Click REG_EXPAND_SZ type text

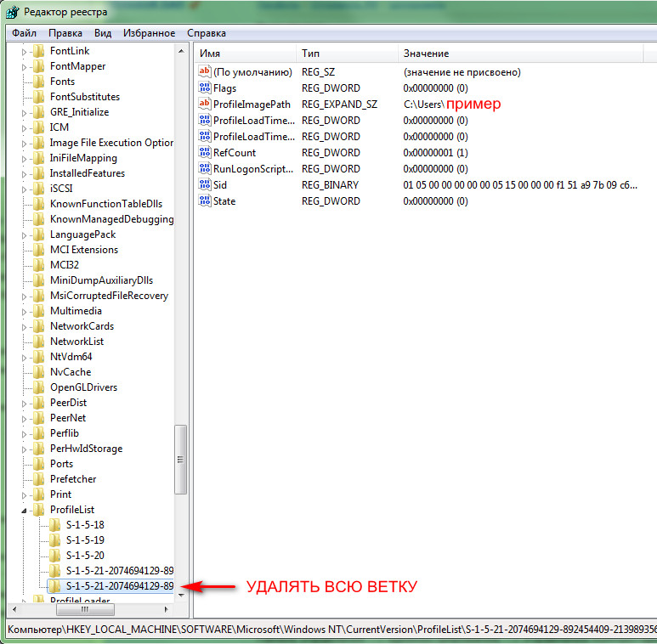click(x=339, y=104)
